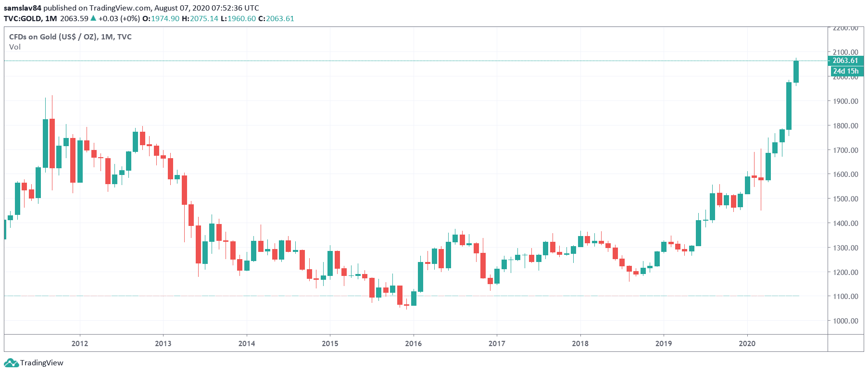This screenshot has height=374, width=868.
Task: Click the 1000.00 price scale label
Action: pos(845,321)
